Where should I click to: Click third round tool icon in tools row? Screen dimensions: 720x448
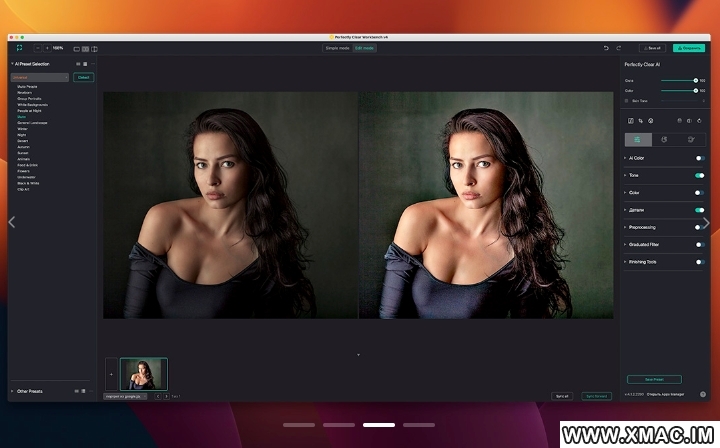(x=651, y=121)
